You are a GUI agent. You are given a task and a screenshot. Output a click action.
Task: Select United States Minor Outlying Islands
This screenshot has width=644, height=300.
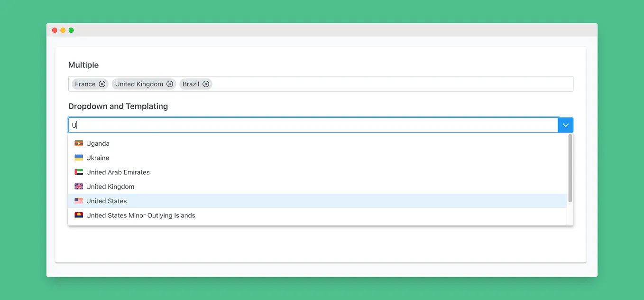pos(140,215)
